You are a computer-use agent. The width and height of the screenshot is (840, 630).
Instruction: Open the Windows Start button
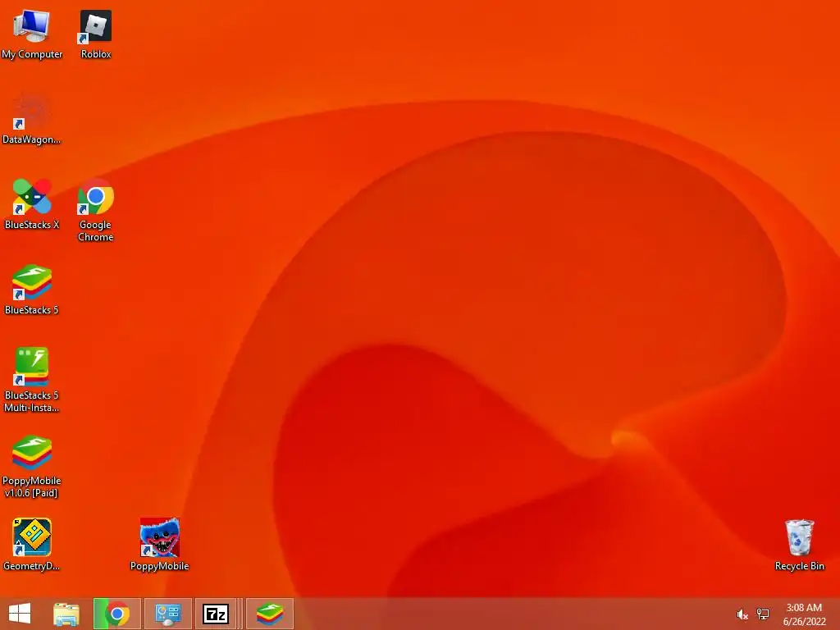tap(20, 614)
